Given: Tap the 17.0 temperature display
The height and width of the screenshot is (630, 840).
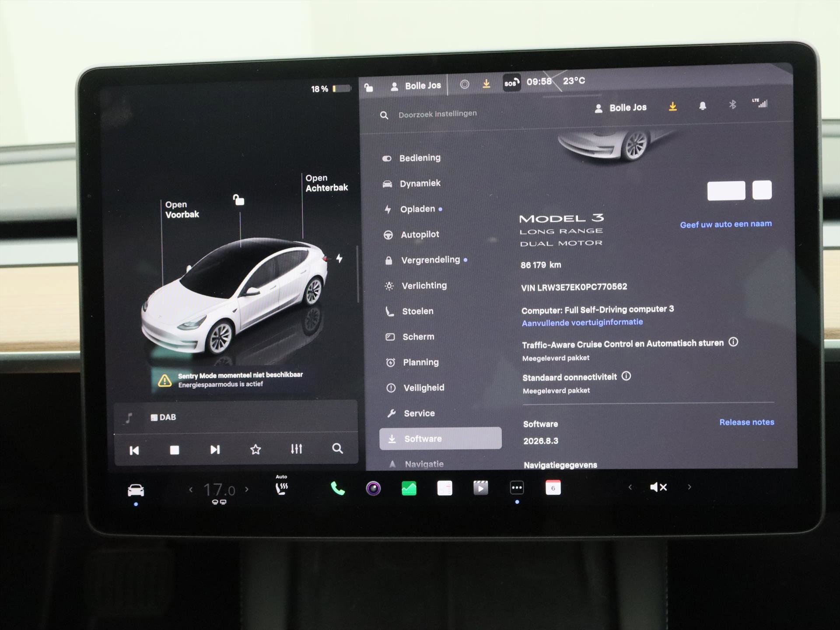Looking at the screenshot, I should tap(219, 490).
